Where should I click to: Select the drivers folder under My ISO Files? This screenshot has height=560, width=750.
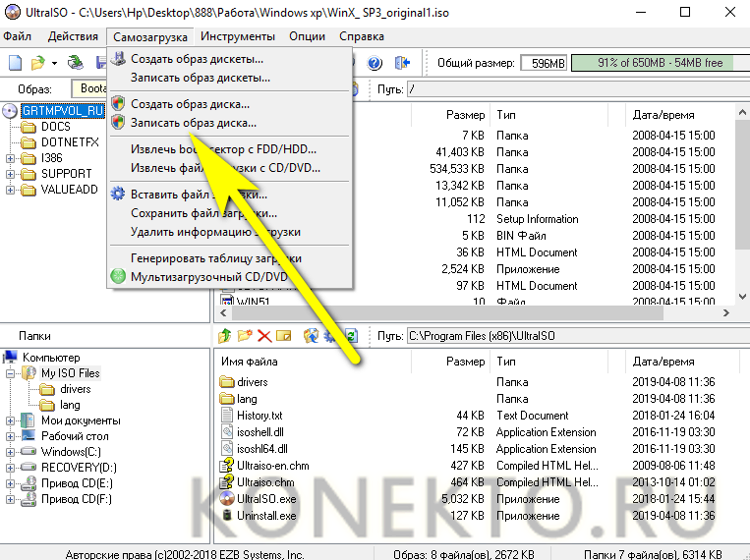pos(75,389)
